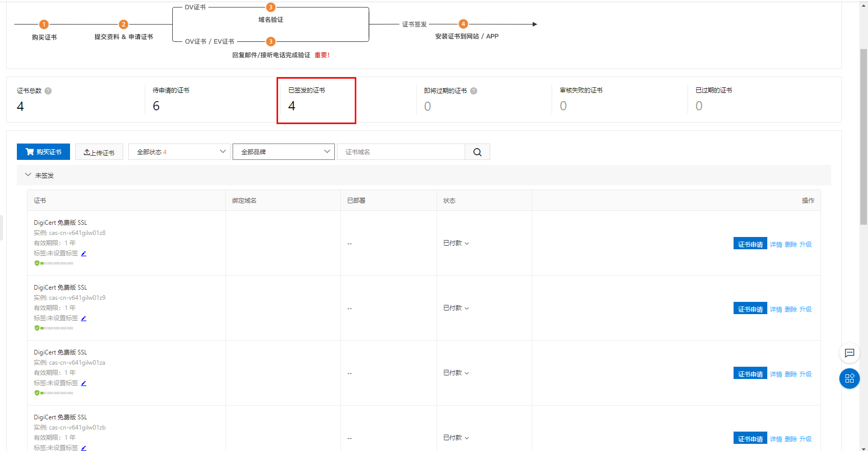Open the 全部品牌 brand dropdown

284,152
